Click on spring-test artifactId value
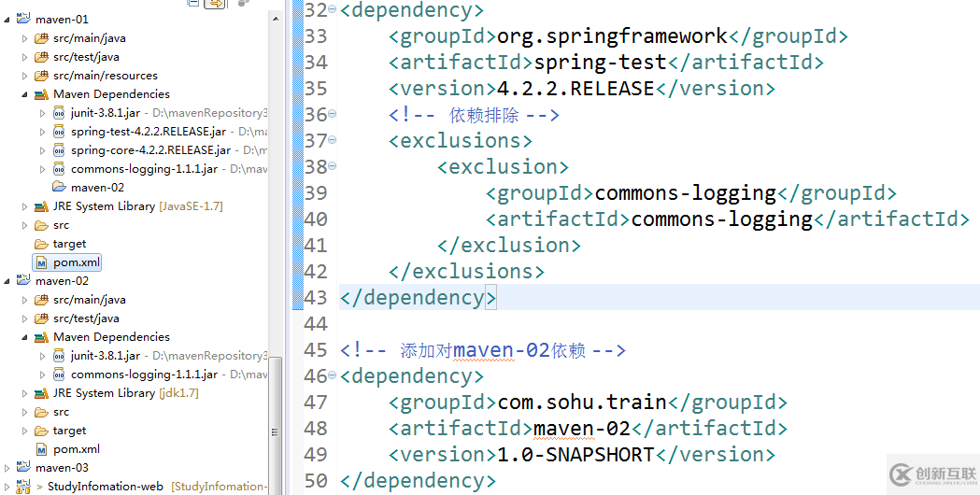 point(600,63)
